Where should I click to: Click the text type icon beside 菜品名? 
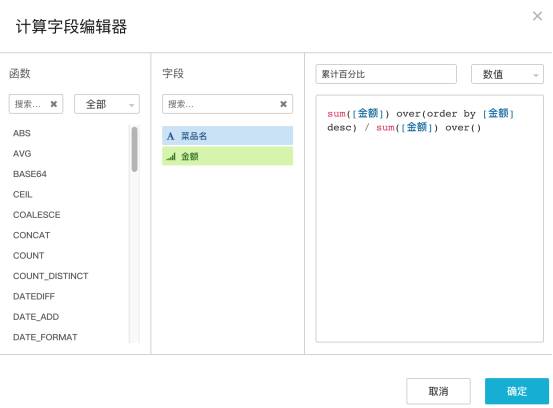coord(171,136)
